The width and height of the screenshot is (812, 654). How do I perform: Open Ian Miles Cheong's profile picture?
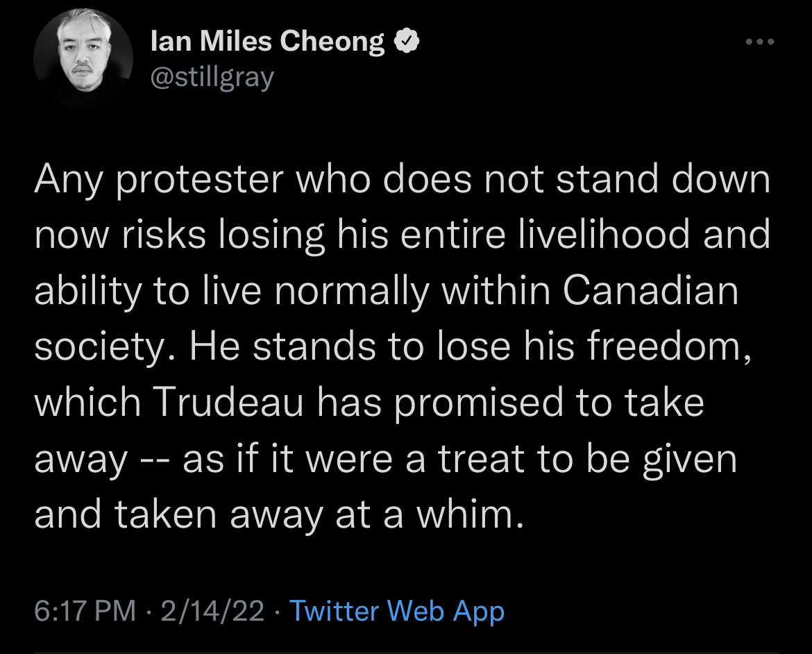coord(83,58)
